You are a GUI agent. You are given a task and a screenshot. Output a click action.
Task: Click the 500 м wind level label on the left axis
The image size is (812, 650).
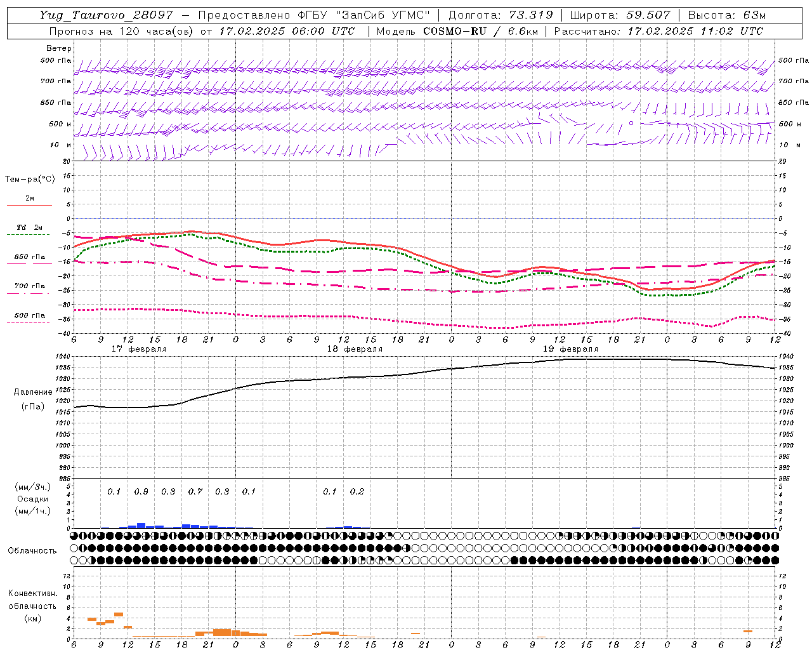pyautogui.click(x=60, y=124)
